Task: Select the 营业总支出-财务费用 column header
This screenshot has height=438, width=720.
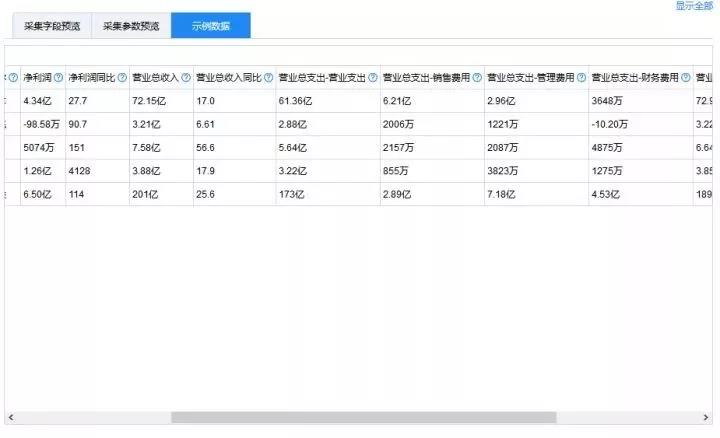Action: coord(641,78)
